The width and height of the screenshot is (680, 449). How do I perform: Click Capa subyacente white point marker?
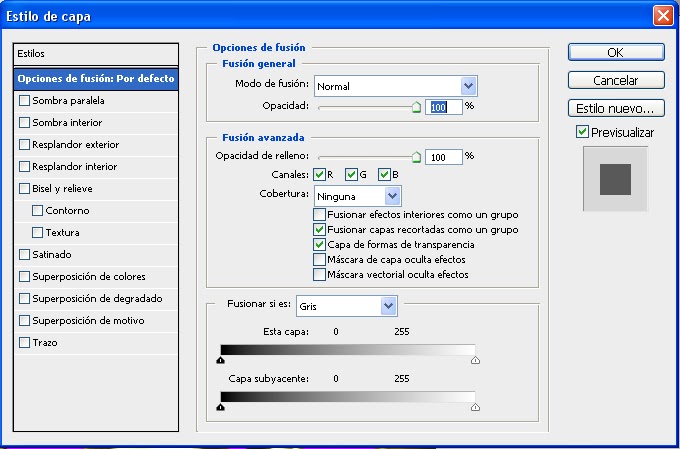475,407
